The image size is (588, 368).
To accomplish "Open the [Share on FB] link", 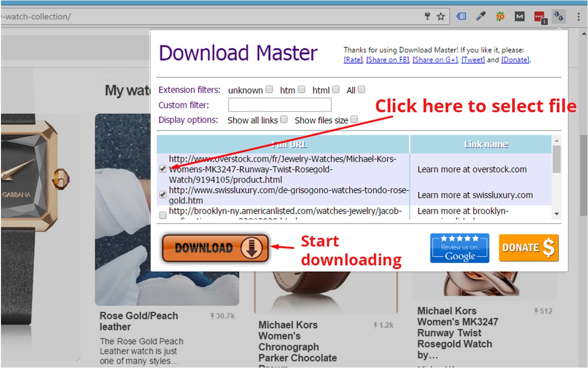I will pos(388,60).
